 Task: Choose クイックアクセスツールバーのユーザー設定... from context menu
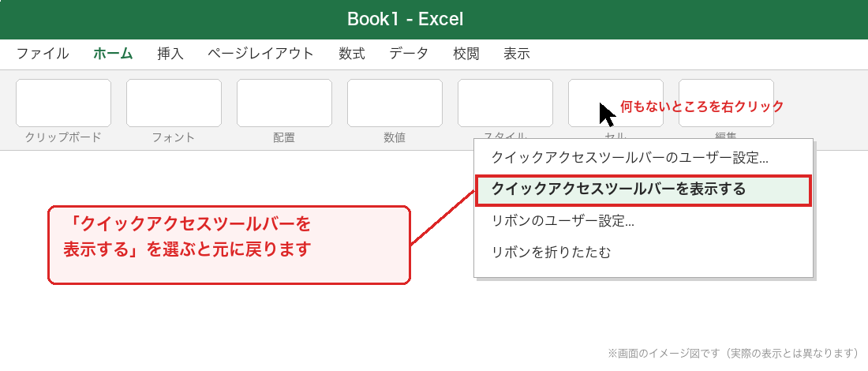pos(643,157)
